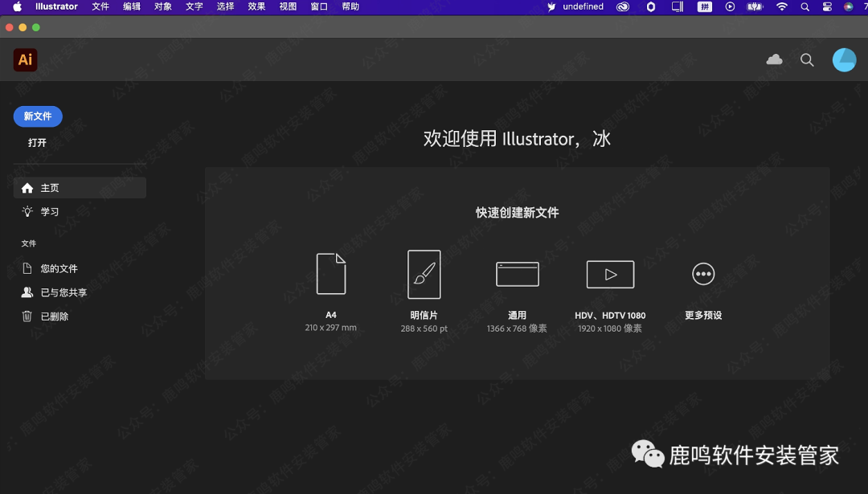Screen dimensions: 868x494
Task: Click the 打开 button in the sidebar
Action: click(x=37, y=143)
